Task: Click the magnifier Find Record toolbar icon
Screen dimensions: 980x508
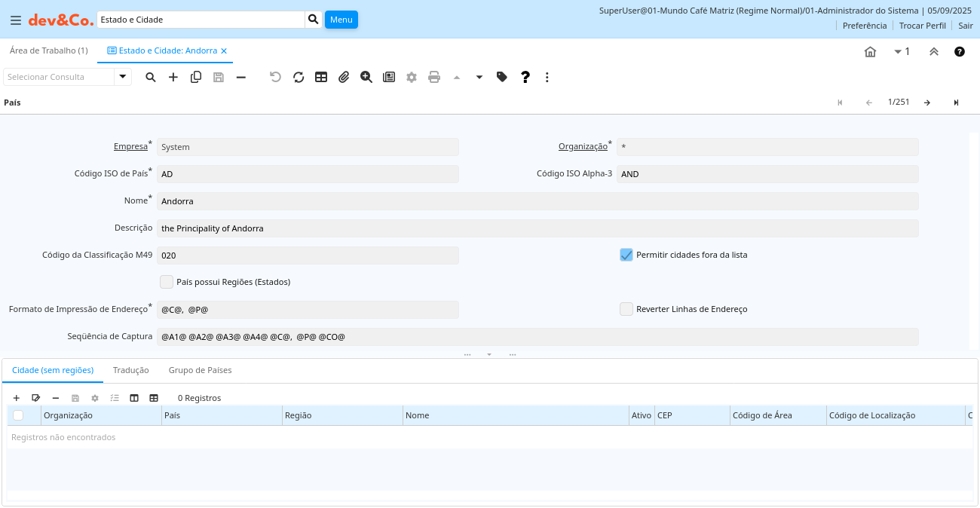Action: tap(151, 77)
